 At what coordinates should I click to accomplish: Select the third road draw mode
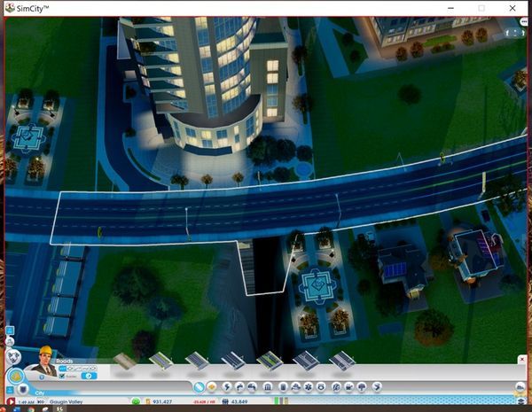point(78,369)
